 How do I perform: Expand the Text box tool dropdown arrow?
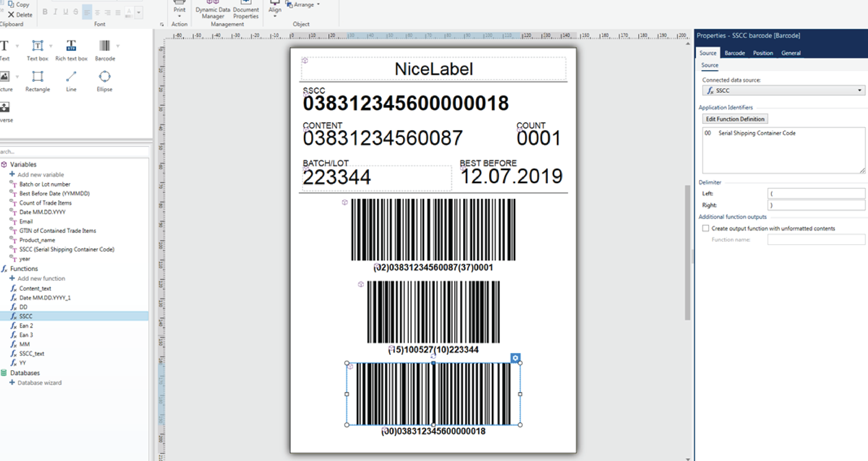(x=51, y=46)
